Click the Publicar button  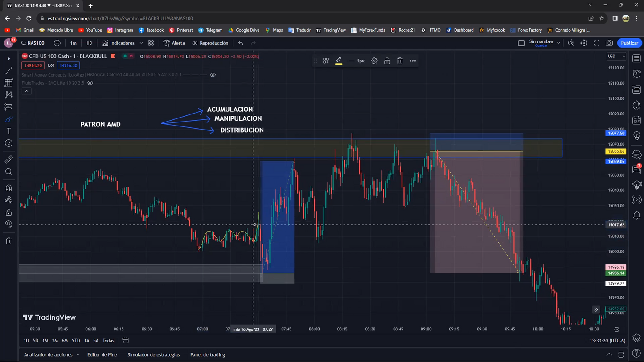(630, 43)
